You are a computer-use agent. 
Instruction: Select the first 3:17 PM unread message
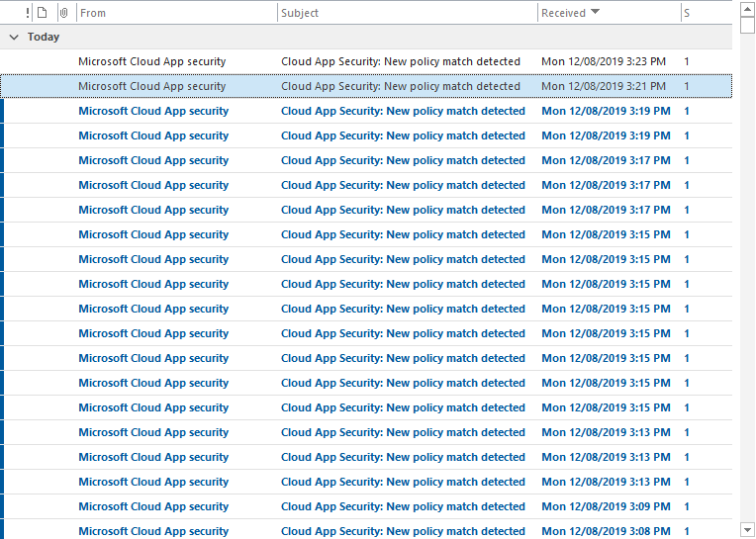[401, 160]
